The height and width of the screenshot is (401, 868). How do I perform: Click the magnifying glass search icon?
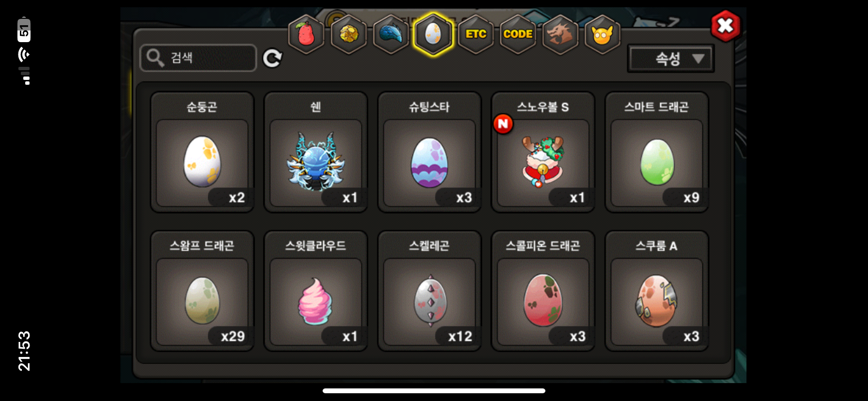pos(155,58)
